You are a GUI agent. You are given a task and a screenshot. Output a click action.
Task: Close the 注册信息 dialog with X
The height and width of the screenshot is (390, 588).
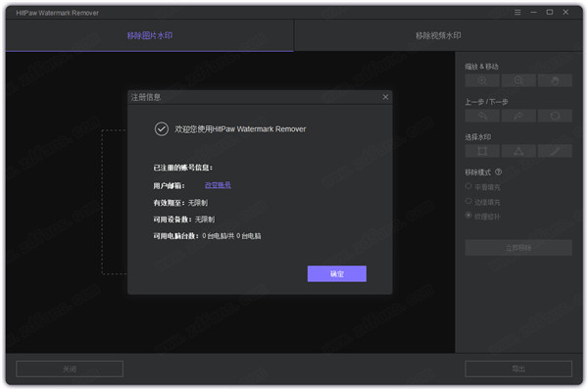385,97
